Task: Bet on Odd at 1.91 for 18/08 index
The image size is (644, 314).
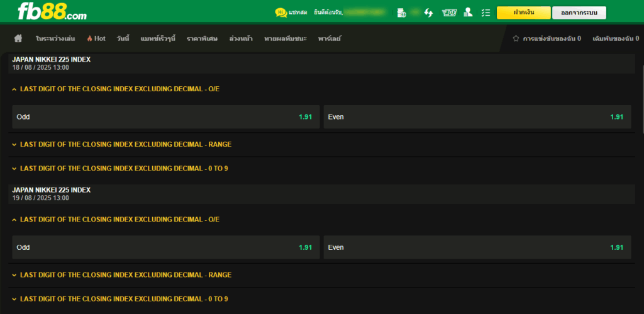Action: (166, 116)
